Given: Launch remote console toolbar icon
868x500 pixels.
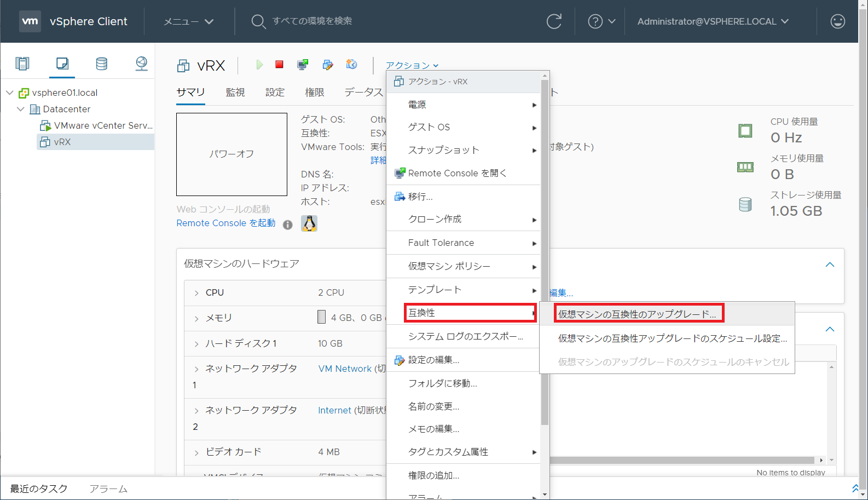Looking at the screenshot, I should click(303, 65).
